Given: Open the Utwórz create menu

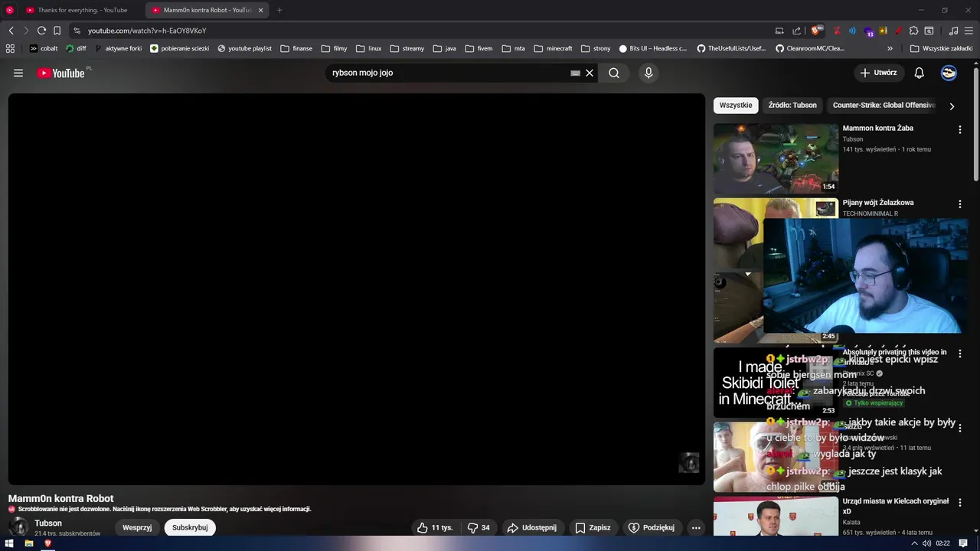Looking at the screenshot, I should (878, 73).
